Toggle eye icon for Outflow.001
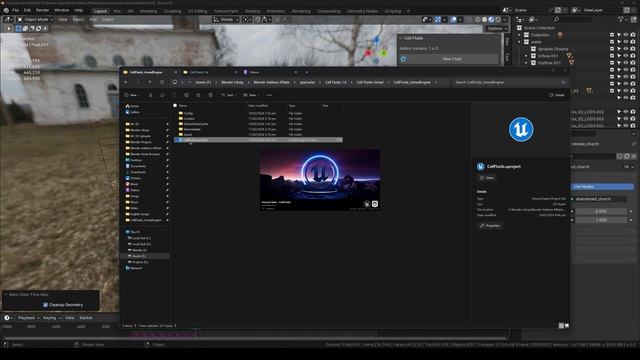The width and height of the screenshot is (640, 360). (x=626, y=63)
